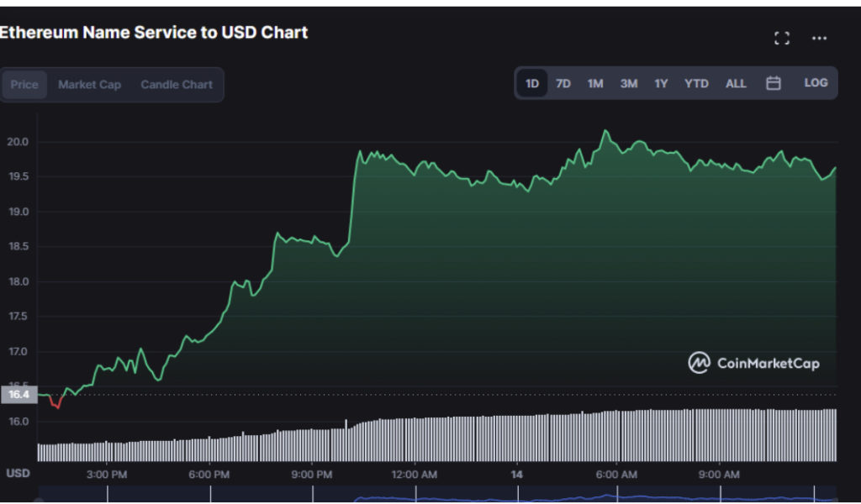Click the 19.0 y-axis price label
This screenshot has width=861, height=504.
[18, 212]
